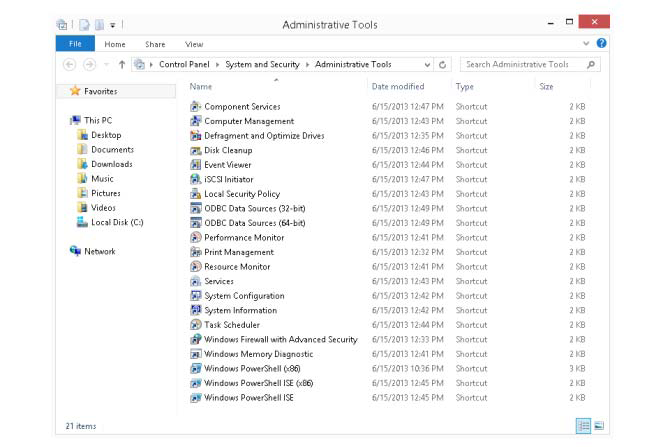Click Properties icon in title bar toolbar
The image size is (670, 447).
pos(85,25)
